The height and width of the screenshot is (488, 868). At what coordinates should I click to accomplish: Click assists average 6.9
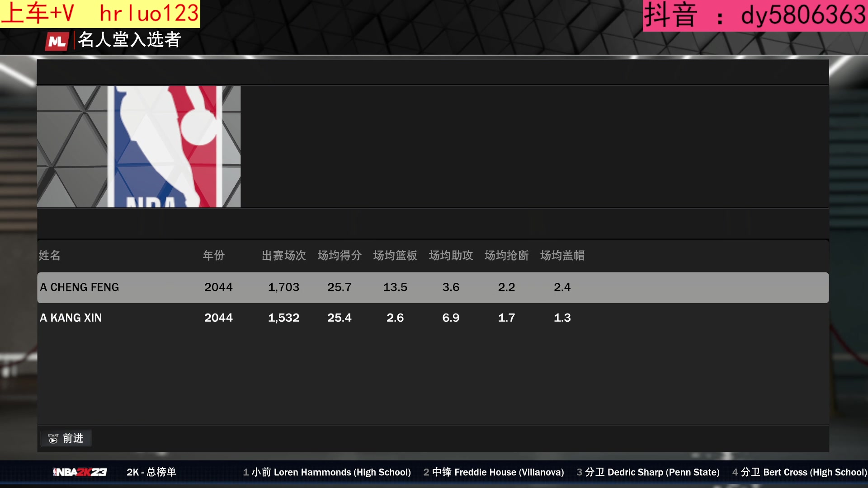pyautogui.click(x=451, y=318)
